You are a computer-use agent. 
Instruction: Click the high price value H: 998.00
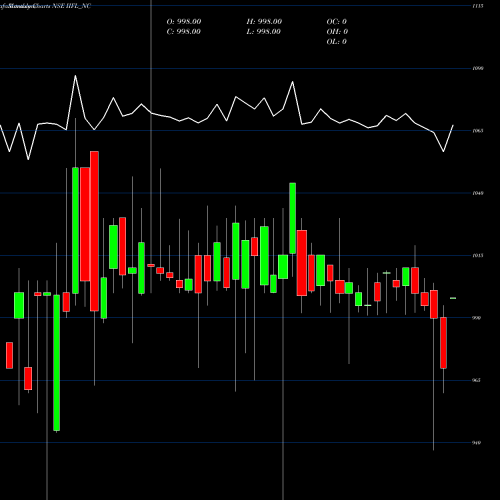coord(264,22)
